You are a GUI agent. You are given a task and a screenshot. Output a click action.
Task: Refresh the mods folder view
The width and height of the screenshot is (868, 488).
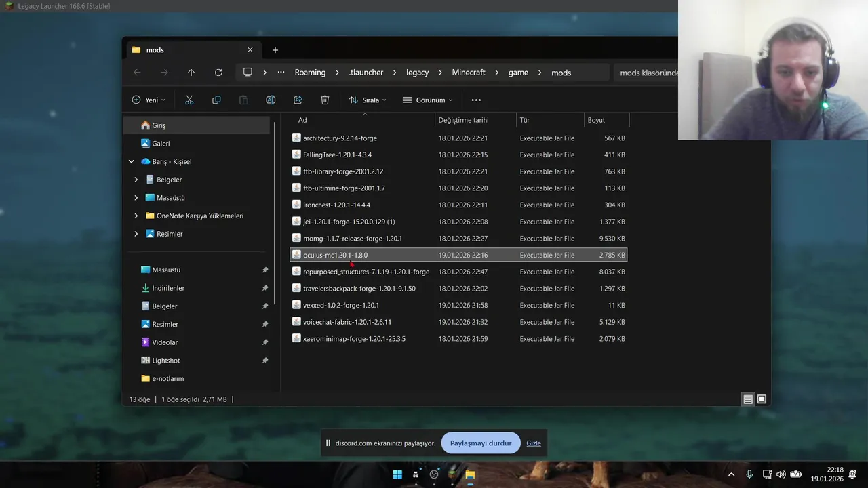[x=218, y=73]
